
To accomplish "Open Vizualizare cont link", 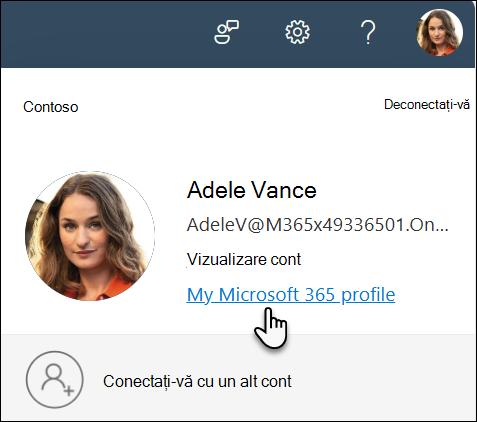I will 244,259.
